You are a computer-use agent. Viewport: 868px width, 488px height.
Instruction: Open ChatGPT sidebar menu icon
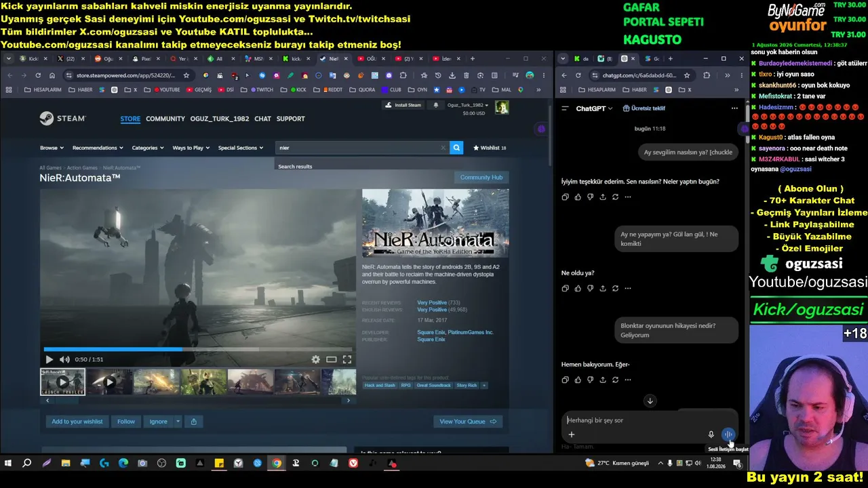565,108
